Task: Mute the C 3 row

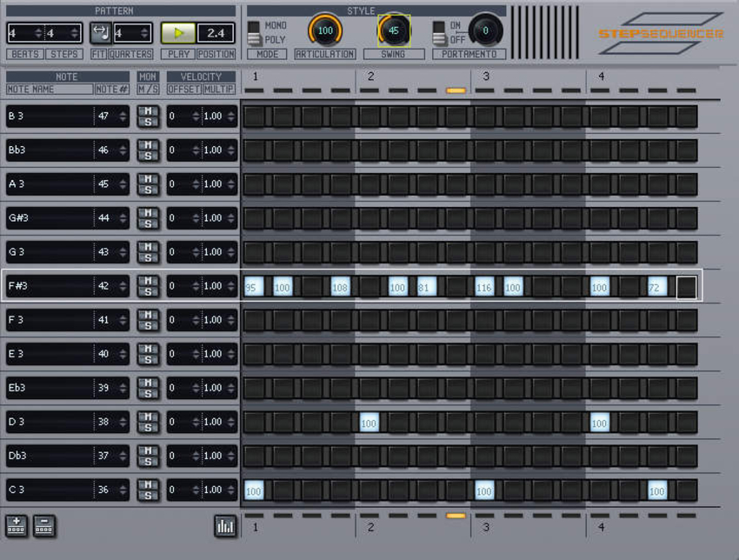Action: (x=148, y=484)
